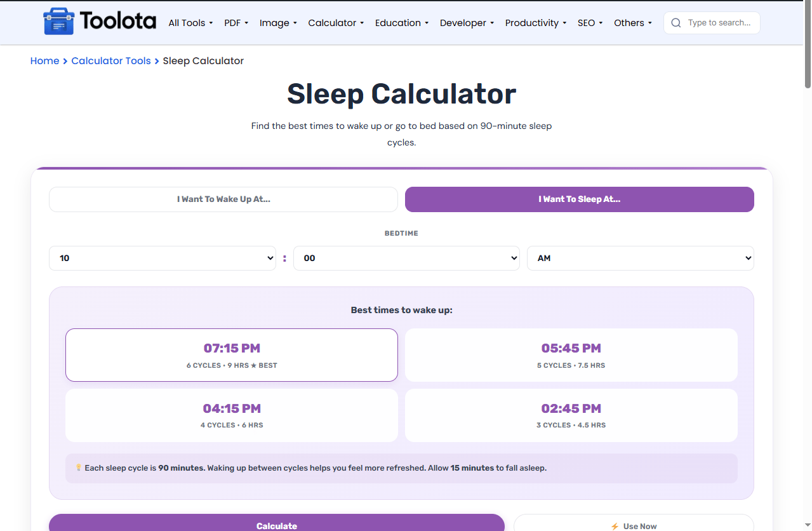Image resolution: width=812 pixels, height=531 pixels.
Task: Open the All Tools dropdown menu
Action: tap(190, 23)
